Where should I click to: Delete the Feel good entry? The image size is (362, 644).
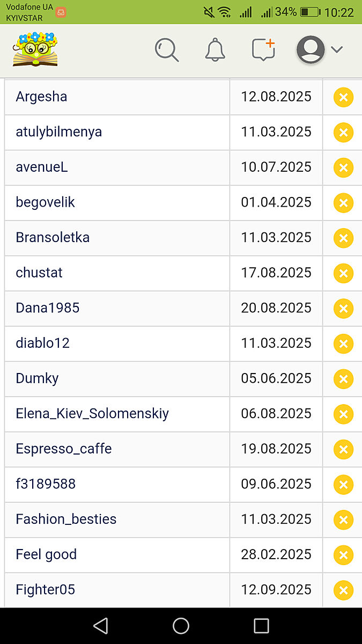click(x=343, y=555)
